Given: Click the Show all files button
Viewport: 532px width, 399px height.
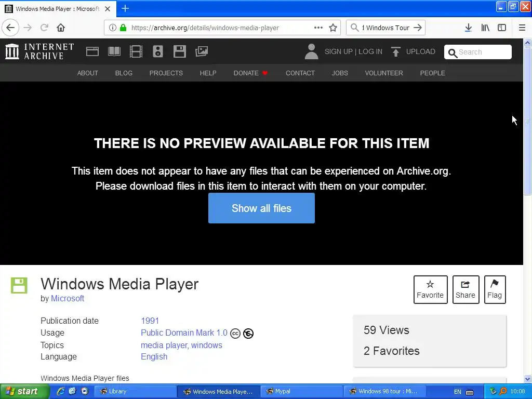Looking at the screenshot, I should [x=262, y=208].
